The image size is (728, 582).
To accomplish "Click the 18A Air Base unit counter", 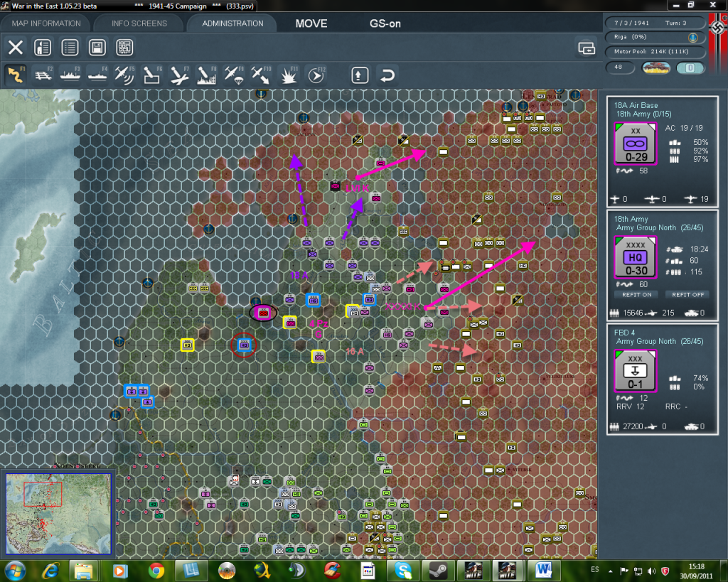I will click(x=635, y=144).
